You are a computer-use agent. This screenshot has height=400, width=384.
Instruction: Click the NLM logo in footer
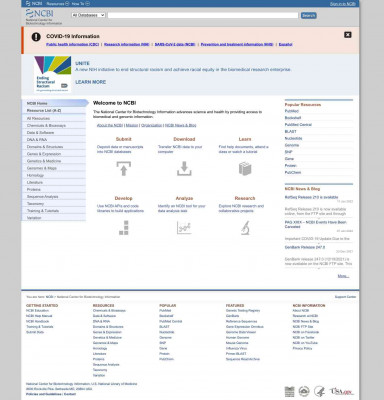point(289,392)
